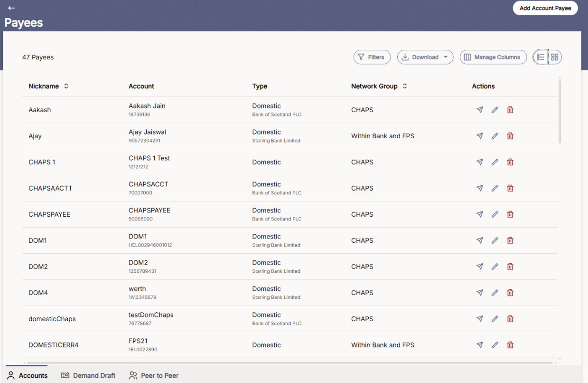Click the Type column header
The width and height of the screenshot is (588, 383).
(260, 86)
